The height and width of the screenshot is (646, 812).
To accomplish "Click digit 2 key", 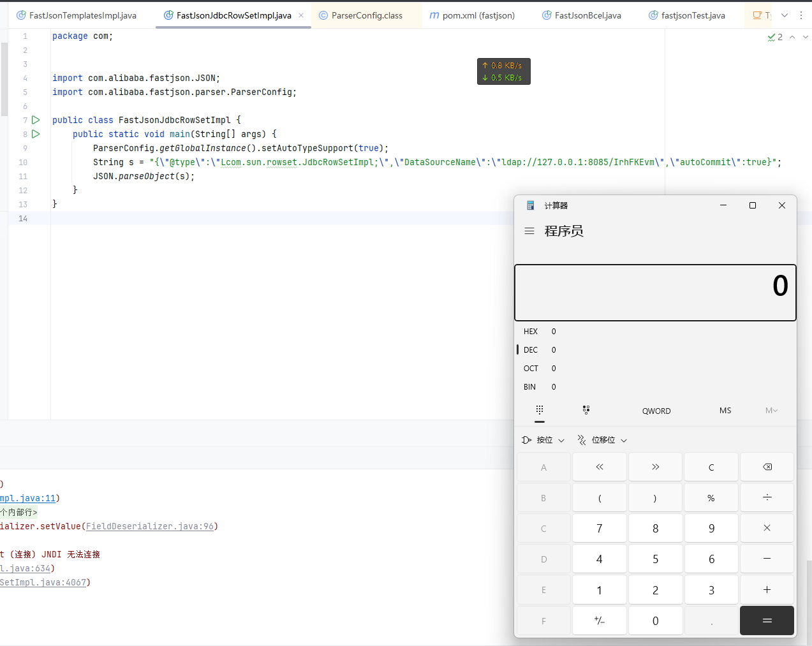I will point(656,590).
